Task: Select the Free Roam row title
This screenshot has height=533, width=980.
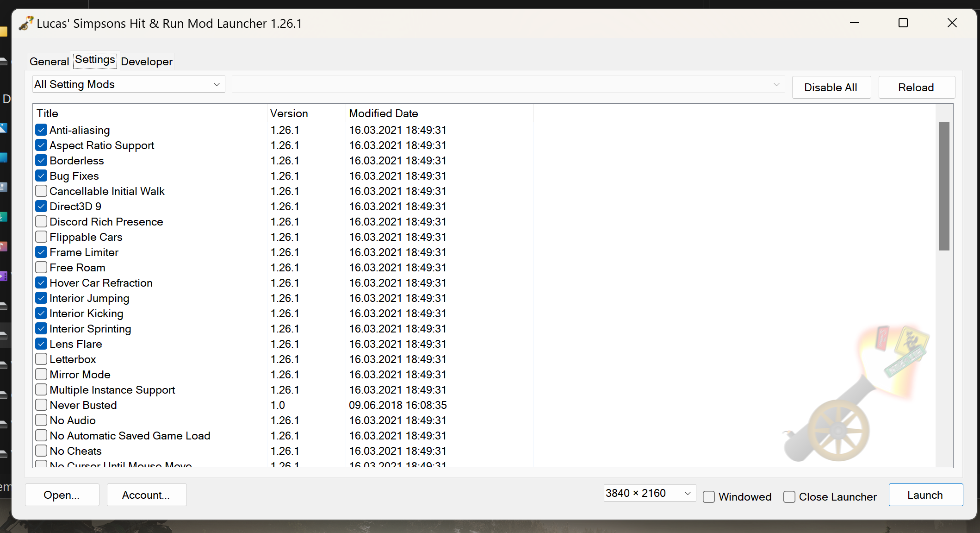Action: tap(78, 268)
